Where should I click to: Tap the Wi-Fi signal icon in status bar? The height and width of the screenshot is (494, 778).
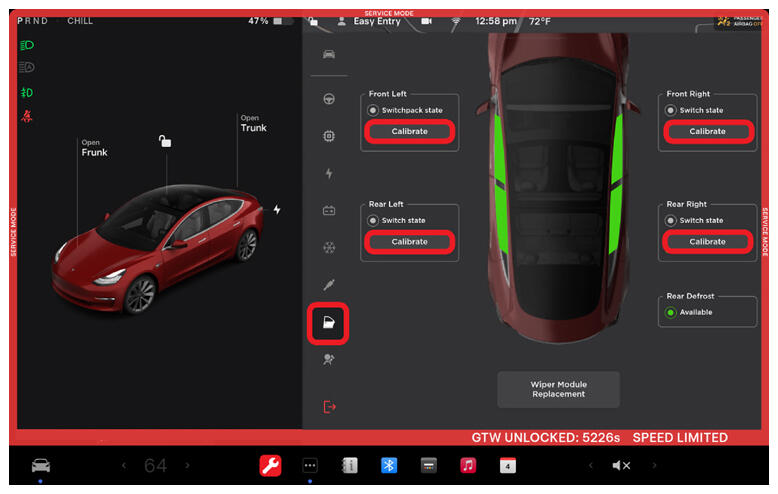pyautogui.click(x=455, y=21)
